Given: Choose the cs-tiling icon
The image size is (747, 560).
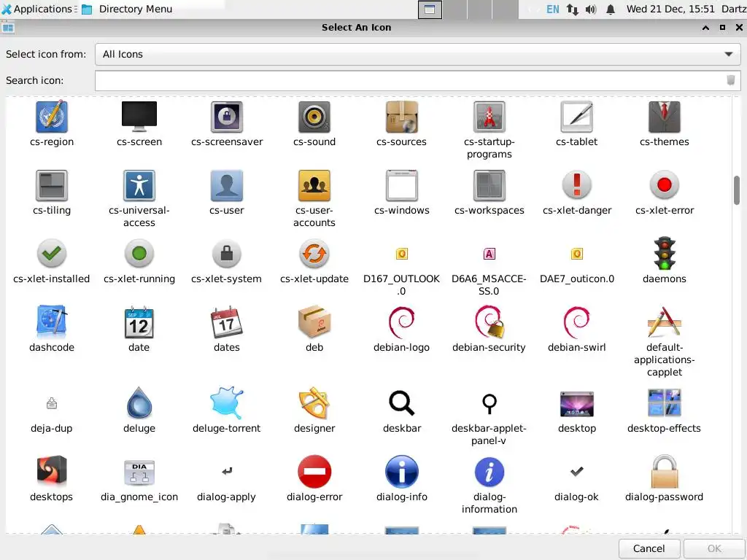Looking at the screenshot, I should coord(52,185).
